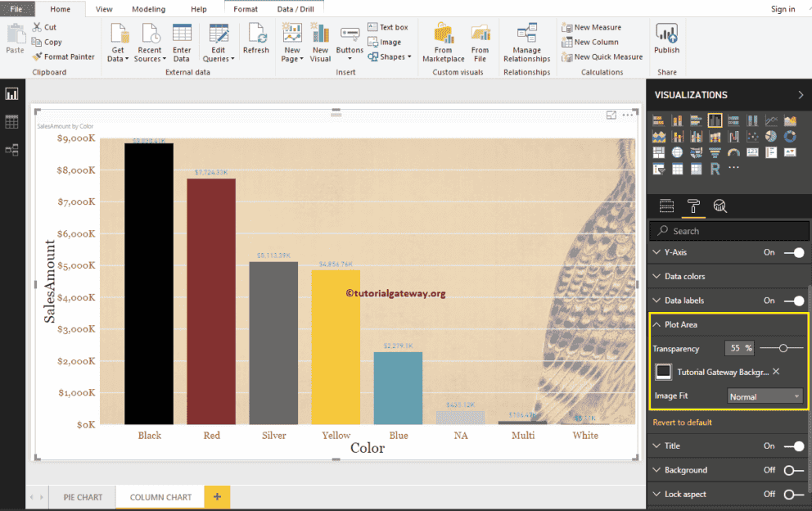
Task: Select the area chart visual
Action: point(790,120)
